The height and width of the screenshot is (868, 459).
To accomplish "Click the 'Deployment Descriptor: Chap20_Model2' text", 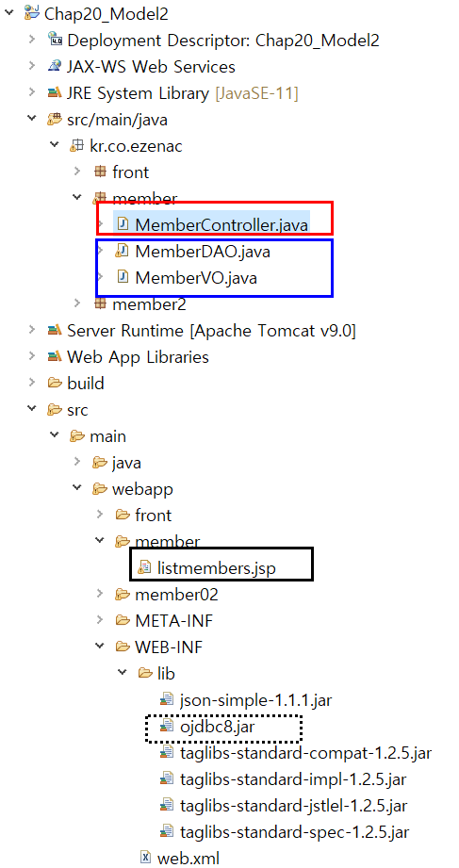I will (223, 40).
